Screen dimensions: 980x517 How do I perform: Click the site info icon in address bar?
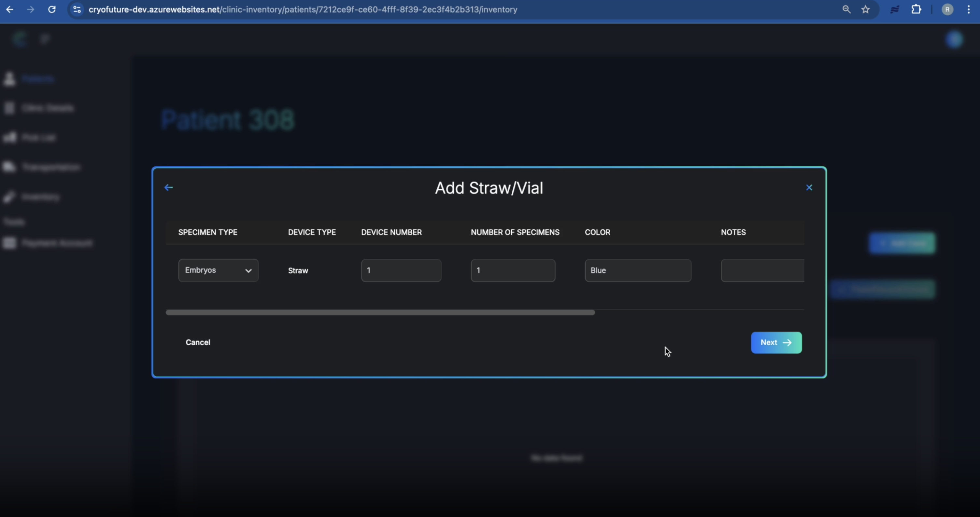77,9
